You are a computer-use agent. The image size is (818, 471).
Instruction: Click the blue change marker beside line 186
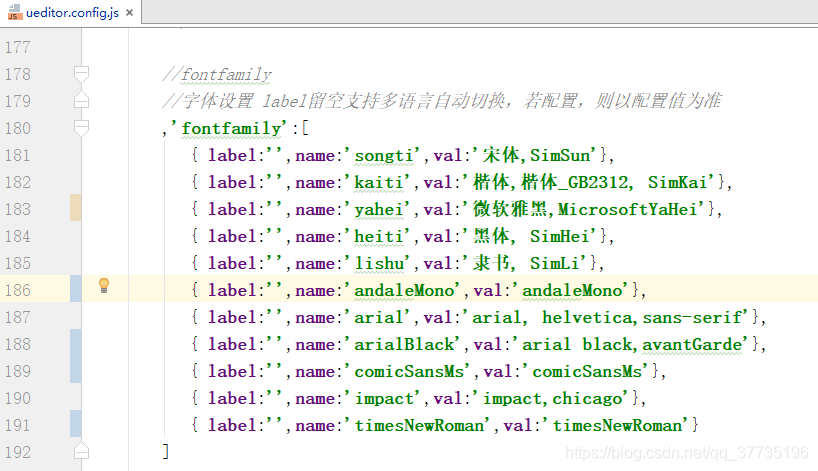(x=76, y=288)
